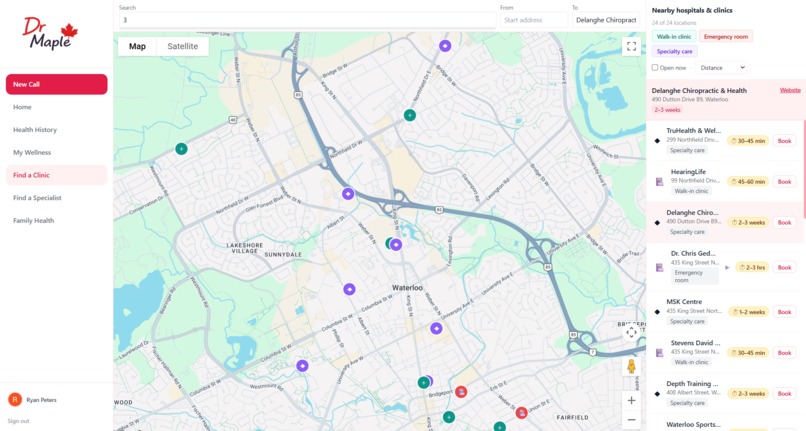Select green clinic marker on Northfield Dr E
Viewport: 806px width, 431px height.
tap(410, 115)
